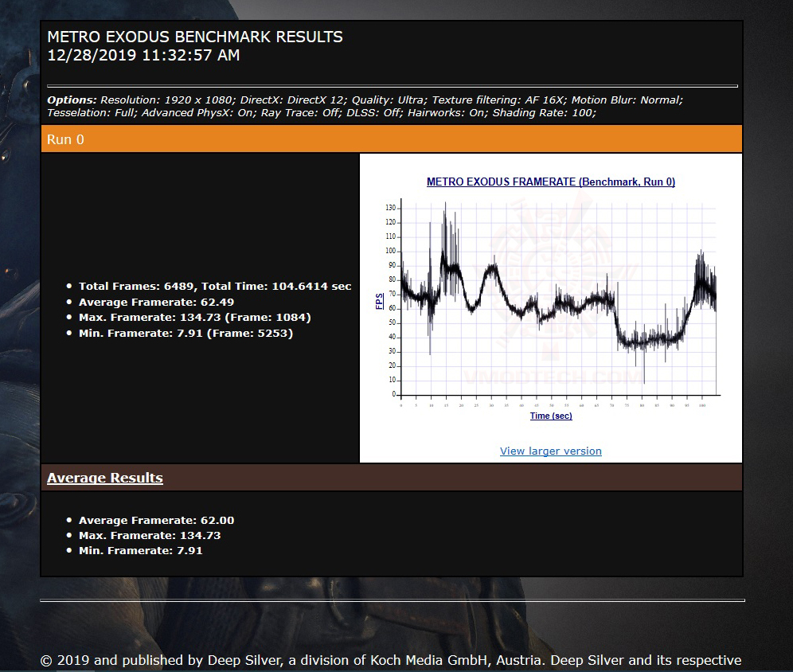793x672 pixels.
Task: Click the Total Frames: 6489 line
Action: click(x=215, y=286)
